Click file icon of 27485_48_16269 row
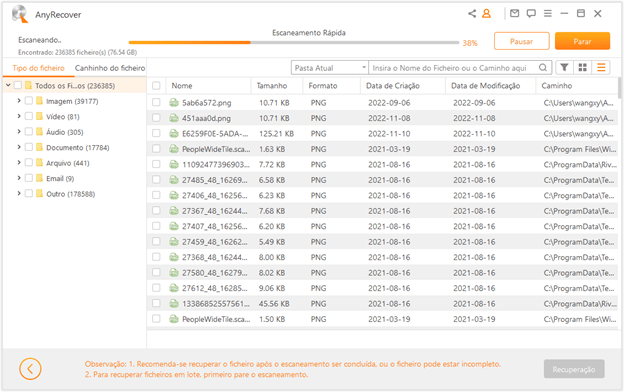Image resolution: width=624 pixels, height=392 pixels. tap(174, 180)
